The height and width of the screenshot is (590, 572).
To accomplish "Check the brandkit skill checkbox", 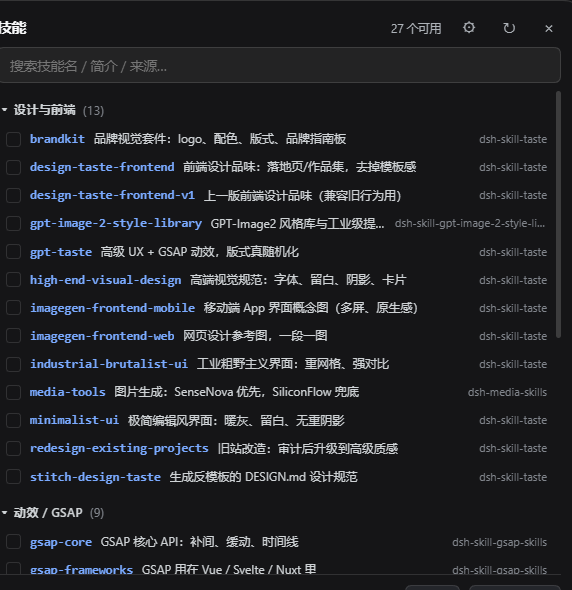I will coord(14,139).
